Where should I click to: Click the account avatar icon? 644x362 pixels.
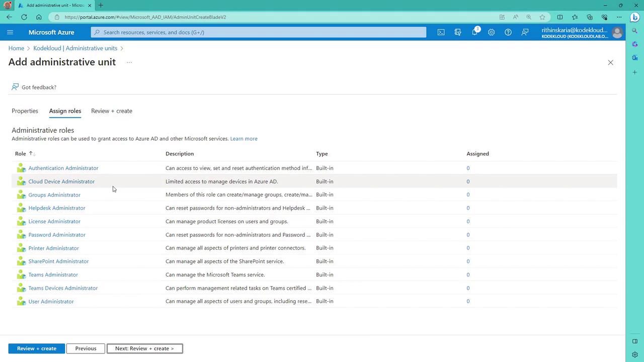click(x=617, y=33)
